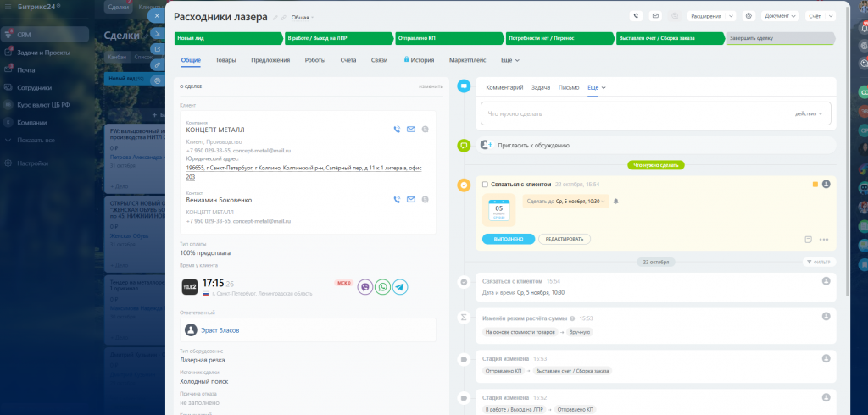This screenshot has height=415, width=868.
Task: Select the Завершить сделку stage
Action: click(x=780, y=38)
